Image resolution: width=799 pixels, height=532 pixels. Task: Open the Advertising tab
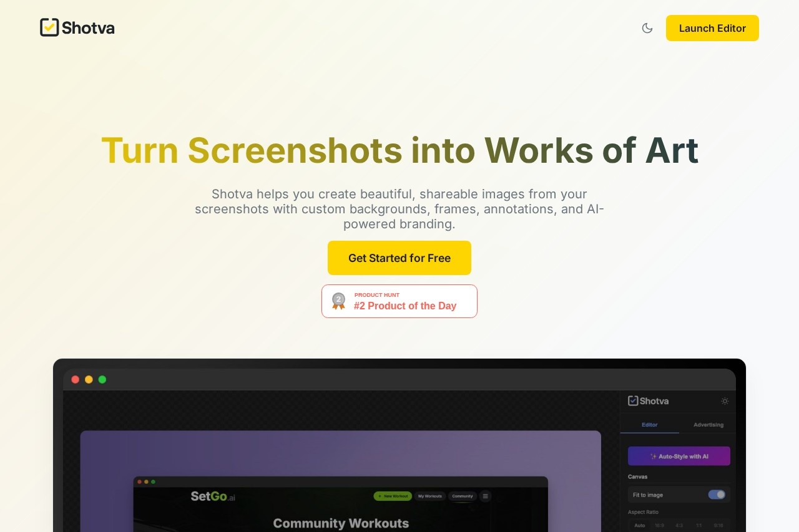point(708,425)
